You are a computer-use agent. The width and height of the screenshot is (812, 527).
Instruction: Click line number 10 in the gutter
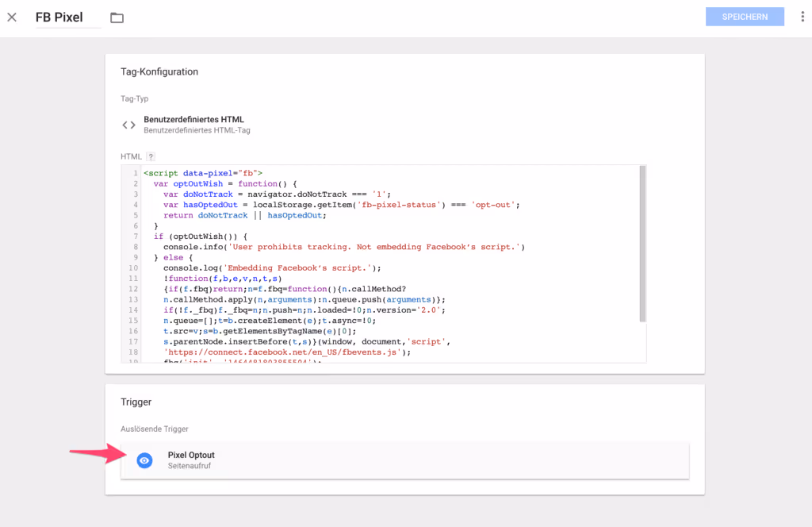[133, 268]
